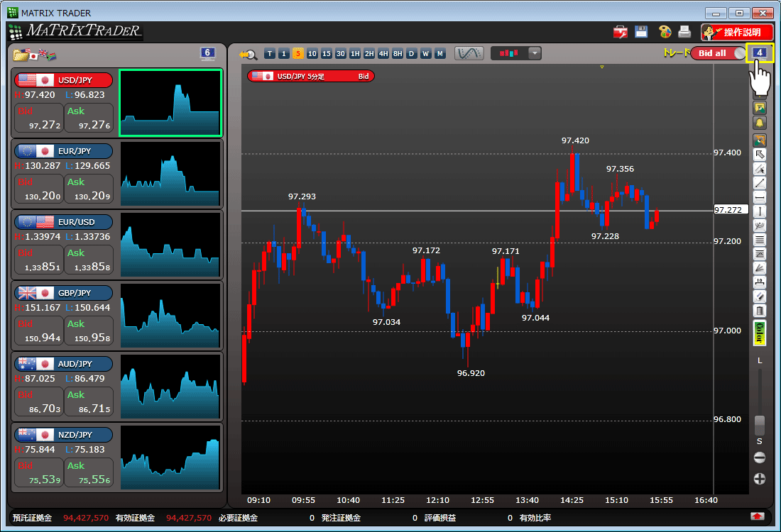781x532 pixels.
Task: Select the eraser tool
Action: (760, 297)
